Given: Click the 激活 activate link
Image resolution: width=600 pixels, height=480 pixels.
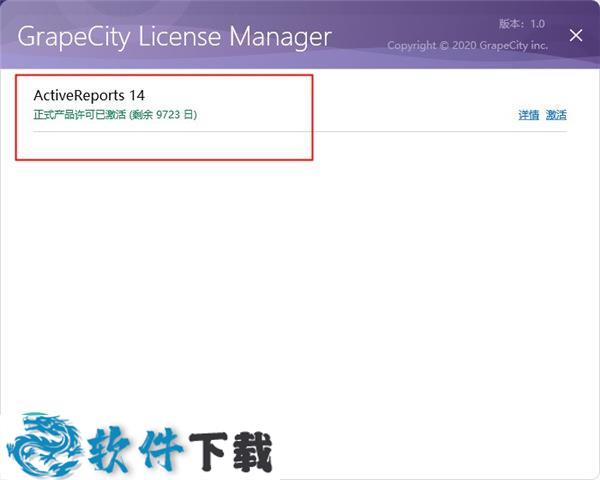Looking at the screenshot, I should coord(556,115).
